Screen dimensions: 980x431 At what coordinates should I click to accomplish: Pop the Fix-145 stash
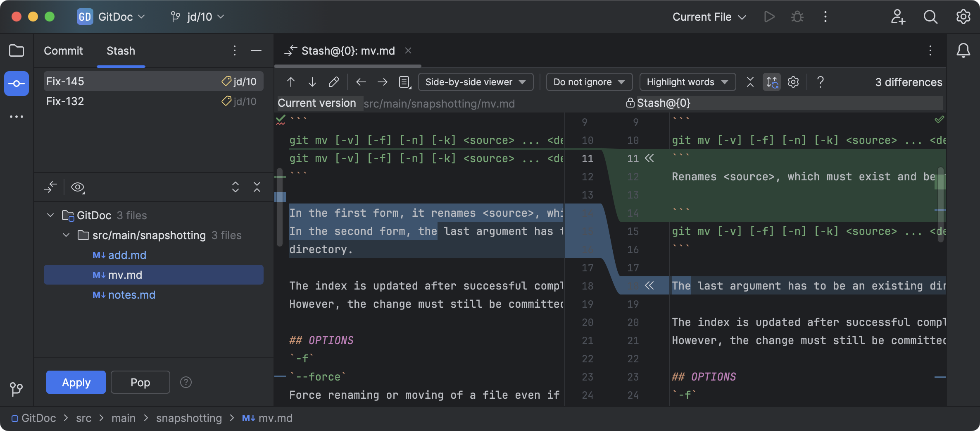click(x=140, y=382)
